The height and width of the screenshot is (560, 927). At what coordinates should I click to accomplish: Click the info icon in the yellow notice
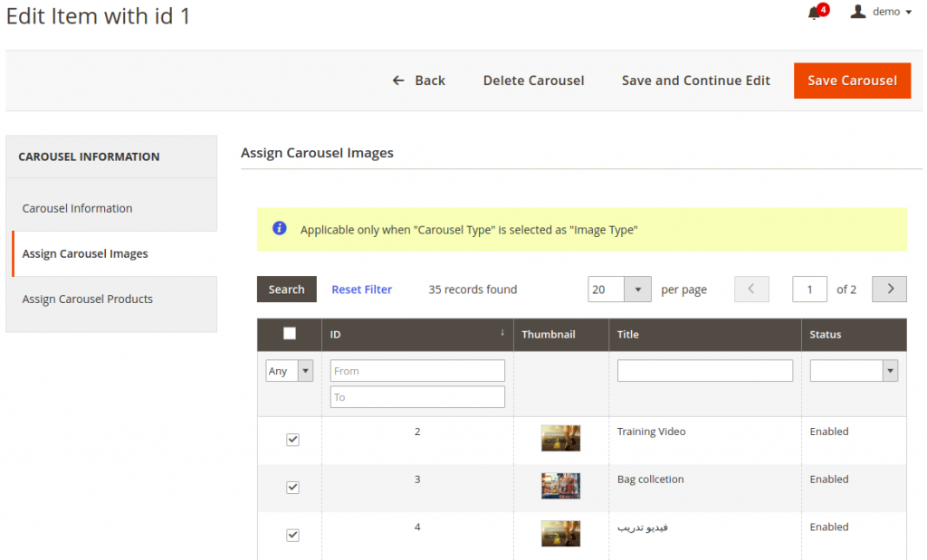279,228
